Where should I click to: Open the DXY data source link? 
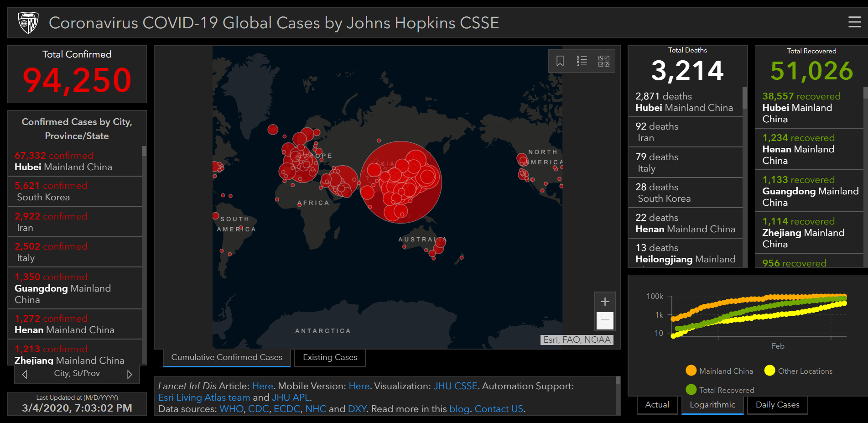tap(357, 409)
